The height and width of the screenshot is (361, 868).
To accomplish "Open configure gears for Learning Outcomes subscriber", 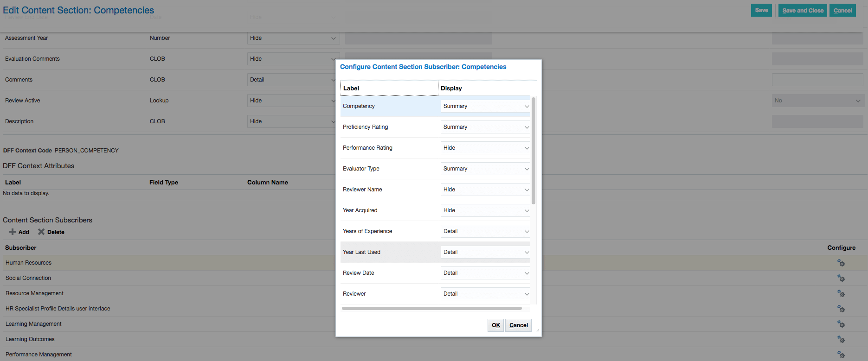I will 841,339.
